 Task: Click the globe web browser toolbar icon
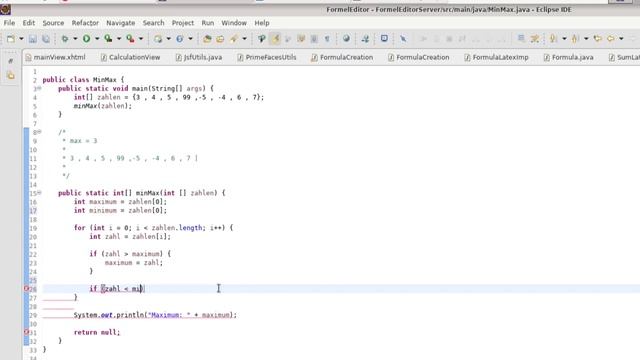tap(346, 38)
